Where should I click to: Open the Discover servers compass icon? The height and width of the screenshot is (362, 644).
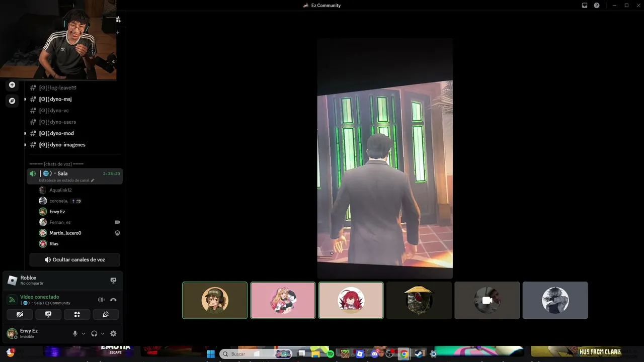pos(12,101)
